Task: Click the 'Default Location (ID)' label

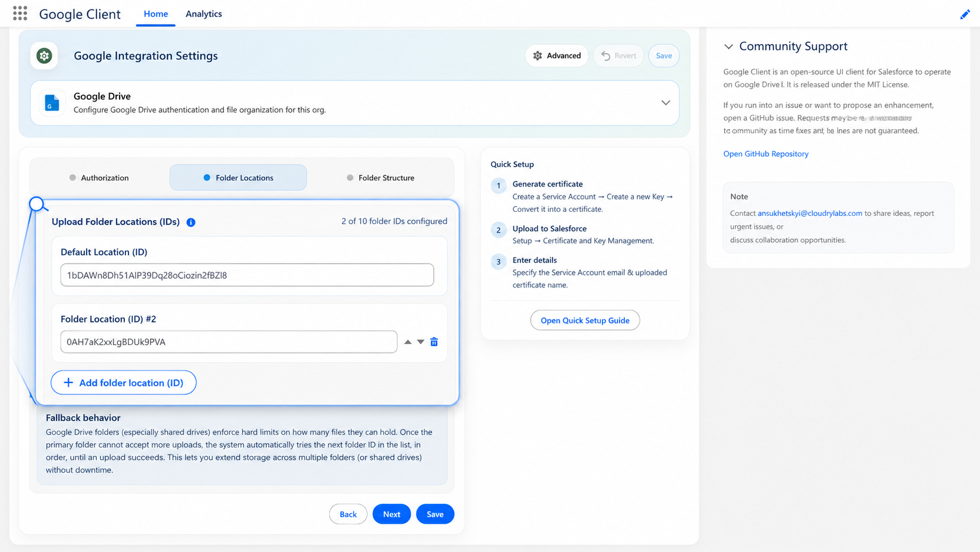Action: pyautogui.click(x=104, y=252)
